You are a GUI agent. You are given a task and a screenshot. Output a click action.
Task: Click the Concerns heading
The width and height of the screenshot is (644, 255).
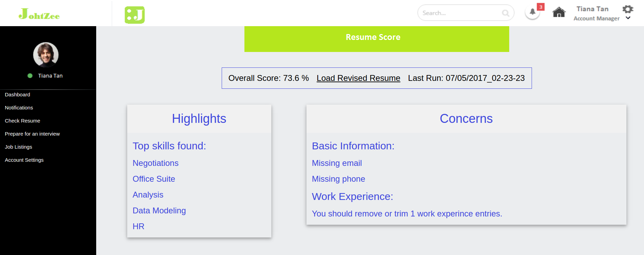pyautogui.click(x=466, y=119)
